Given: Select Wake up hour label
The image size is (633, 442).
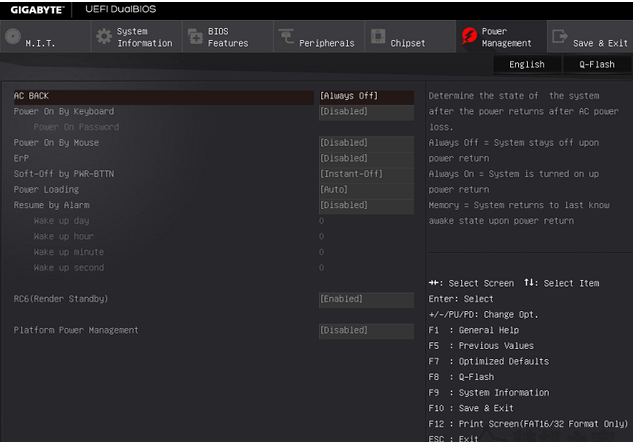Looking at the screenshot, I should point(64,237).
